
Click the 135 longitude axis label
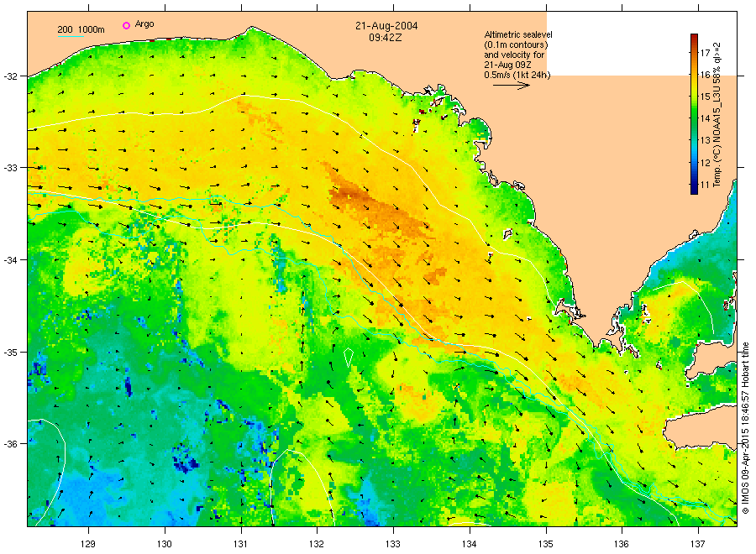pos(546,544)
